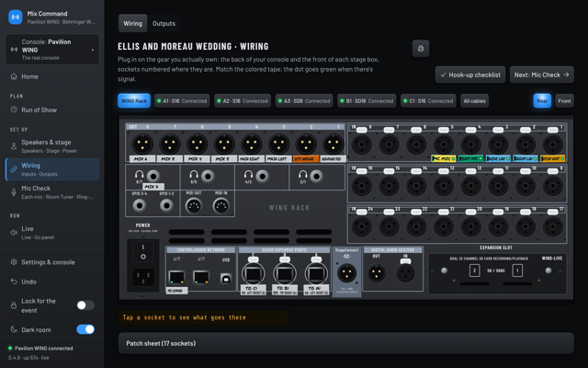Click AES50 port labeled TO B1
The width and height of the screenshot is (588, 368).
pos(285,274)
